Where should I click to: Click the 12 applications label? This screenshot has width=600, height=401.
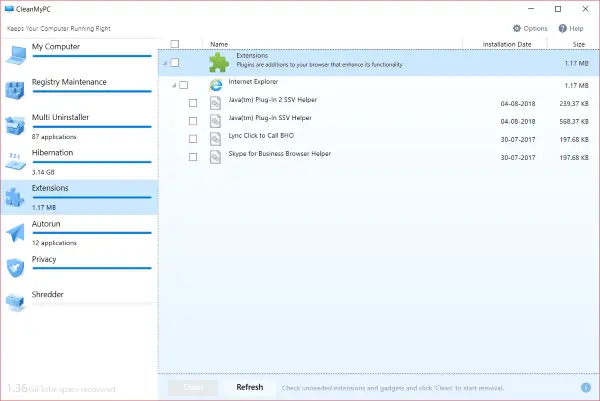pyautogui.click(x=54, y=243)
